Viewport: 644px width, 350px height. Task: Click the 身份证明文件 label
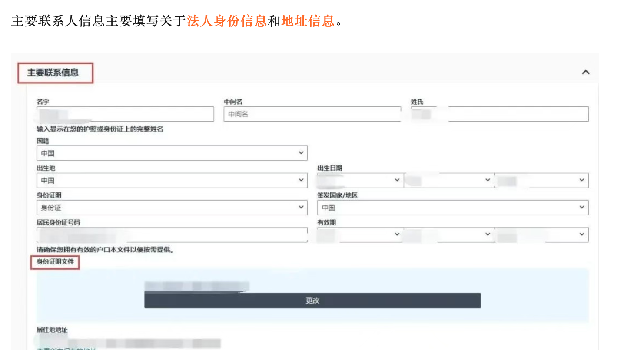pos(55,262)
